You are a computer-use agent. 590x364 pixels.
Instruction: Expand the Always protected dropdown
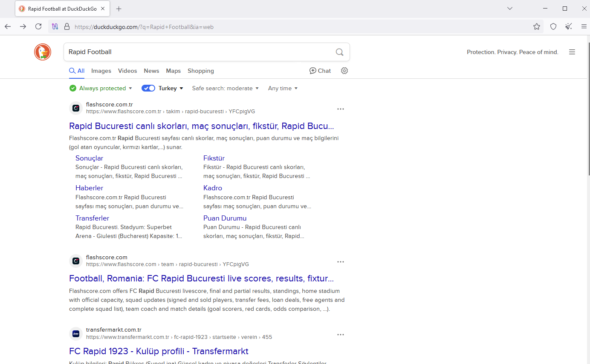point(106,88)
